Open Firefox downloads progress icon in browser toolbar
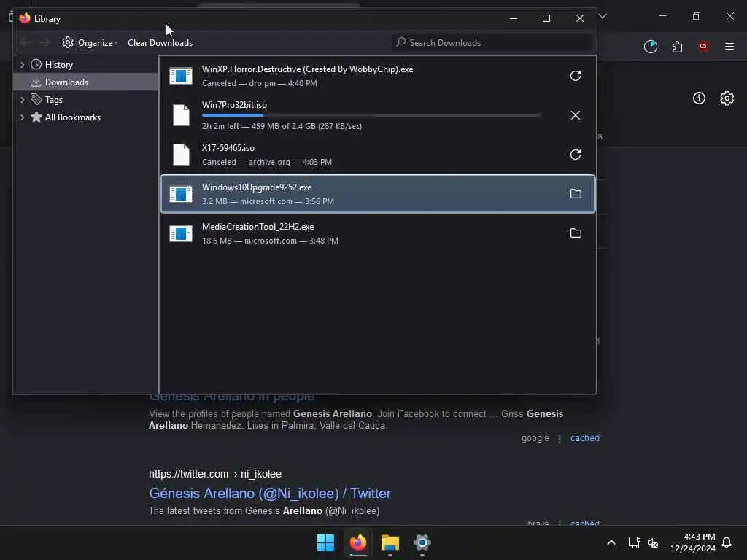Screen dimensions: 747x560 click(x=650, y=47)
